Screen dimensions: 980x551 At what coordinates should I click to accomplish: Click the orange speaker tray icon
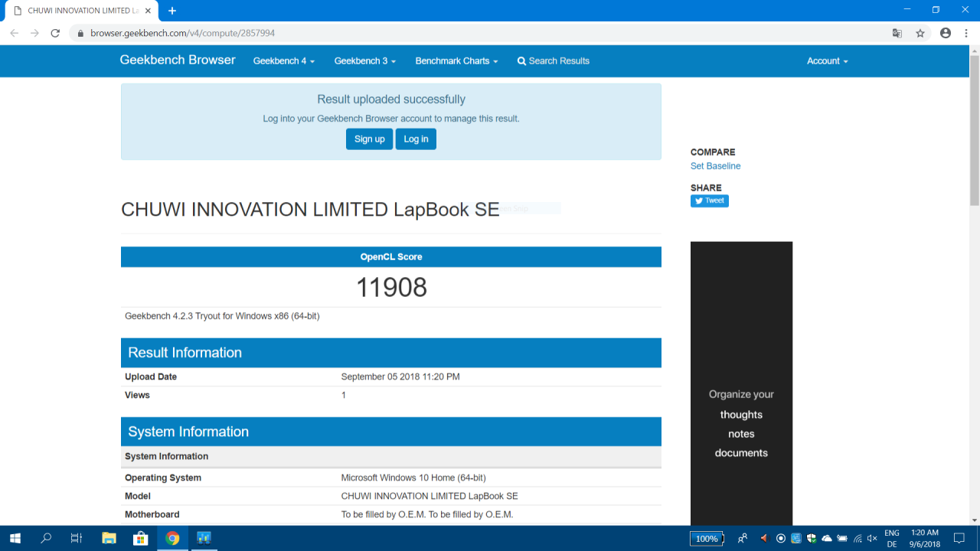pyautogui.click(x=763, y=538)
